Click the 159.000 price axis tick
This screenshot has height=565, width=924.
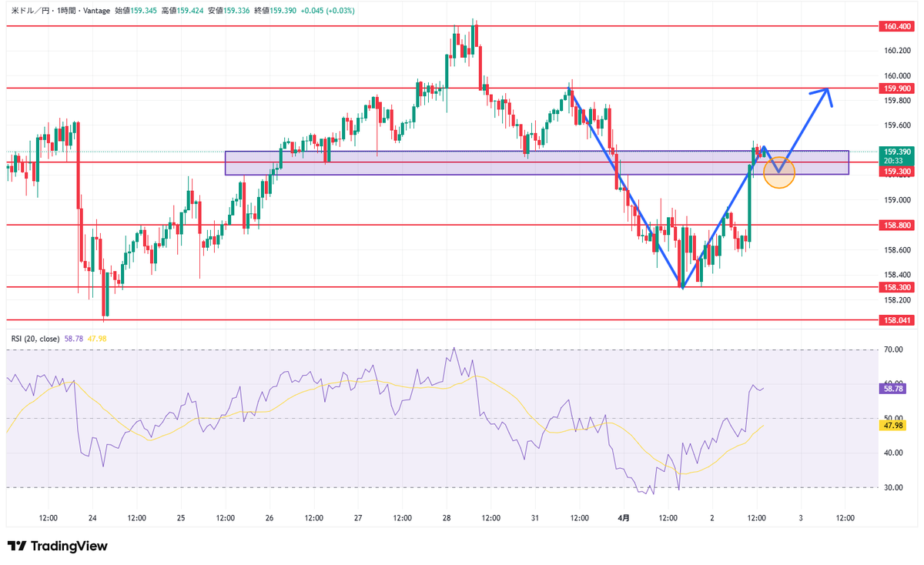click(897, 200)
